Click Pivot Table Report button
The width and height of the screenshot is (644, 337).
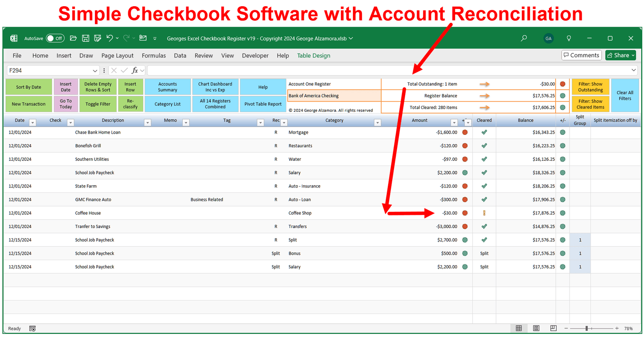pyautogui.click(x=263, y=104)
